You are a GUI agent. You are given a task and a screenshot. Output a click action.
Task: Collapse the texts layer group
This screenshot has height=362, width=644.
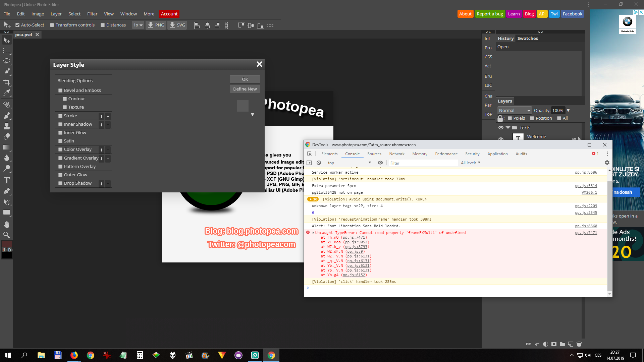(508, 127)
